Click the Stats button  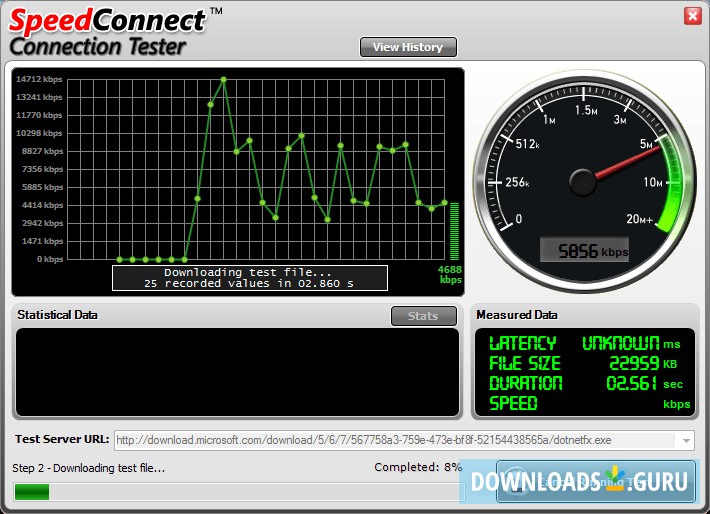click(423, 316)
